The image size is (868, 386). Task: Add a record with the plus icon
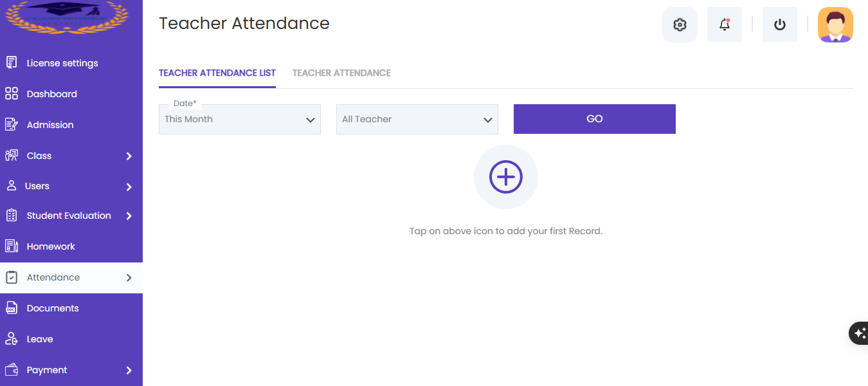pos(506,177)
